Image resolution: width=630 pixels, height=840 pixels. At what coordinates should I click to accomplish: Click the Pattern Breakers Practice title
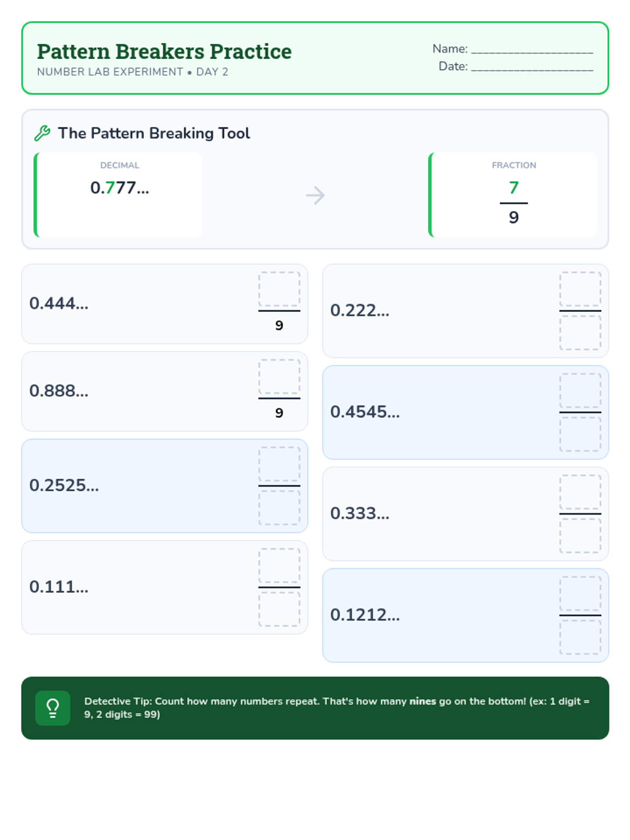(164, 51)
